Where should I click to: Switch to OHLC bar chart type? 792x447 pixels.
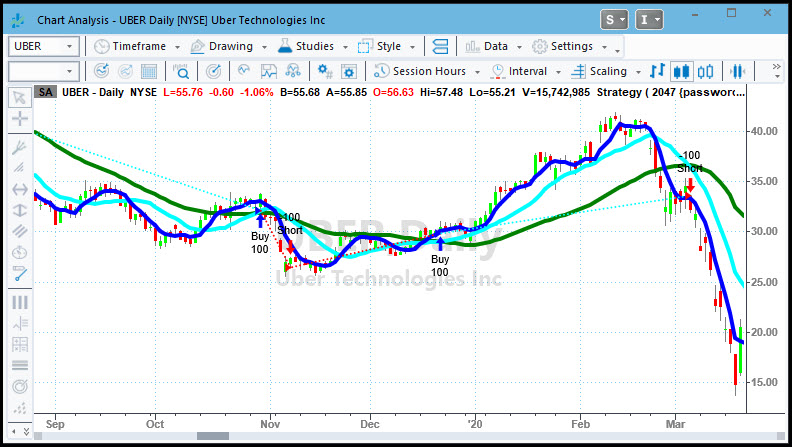coord(657,71)
